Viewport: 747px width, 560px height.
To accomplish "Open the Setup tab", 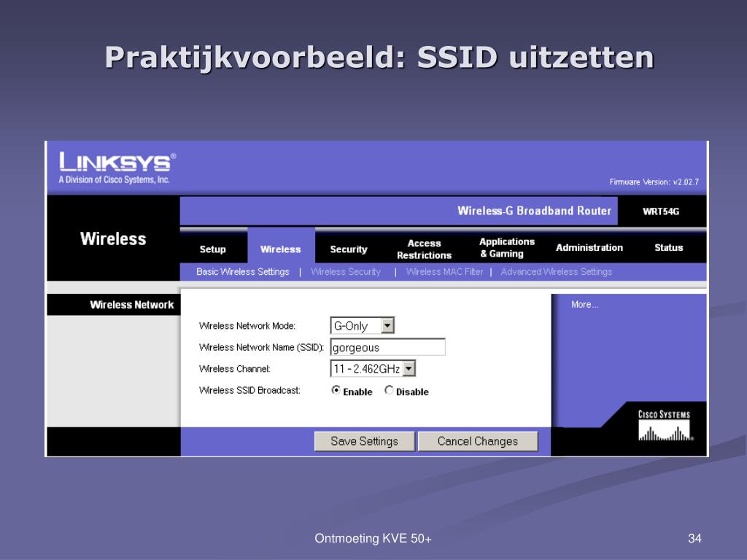I will (212, 249).
